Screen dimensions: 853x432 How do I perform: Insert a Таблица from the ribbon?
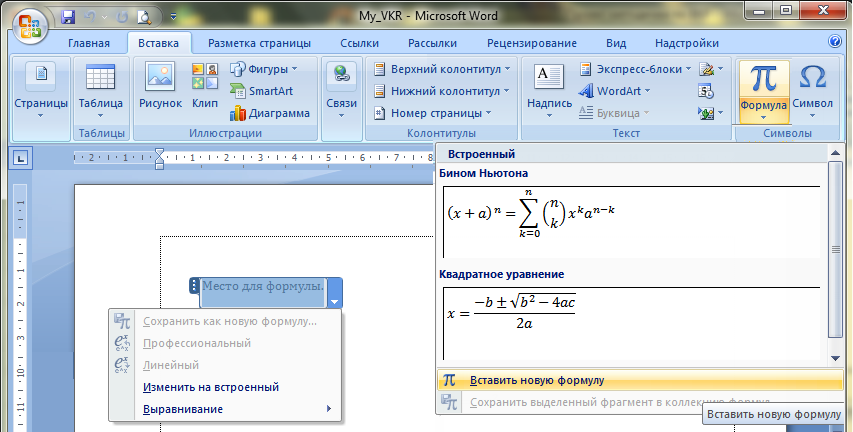point(101,91)
